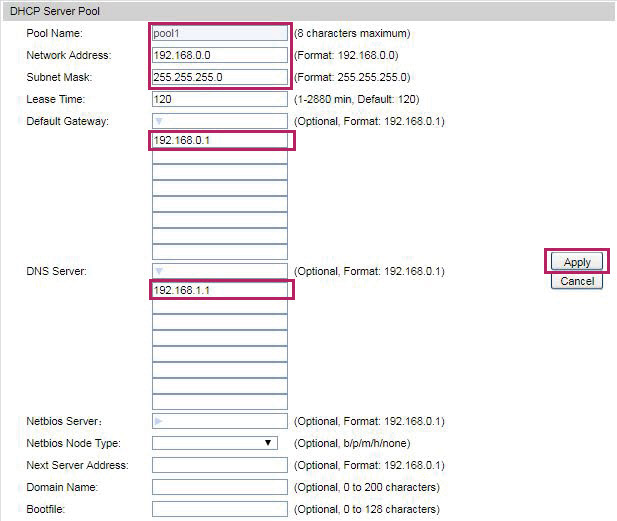Select the Network Address input field
The height and width of the screenshot is (521, 617).
click(x=220, y=55)
